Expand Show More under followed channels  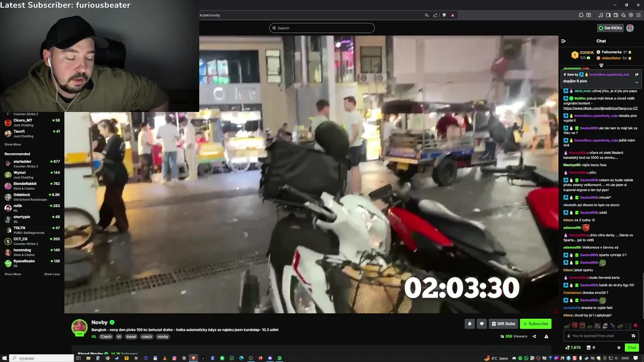click(x=13, y=144)
